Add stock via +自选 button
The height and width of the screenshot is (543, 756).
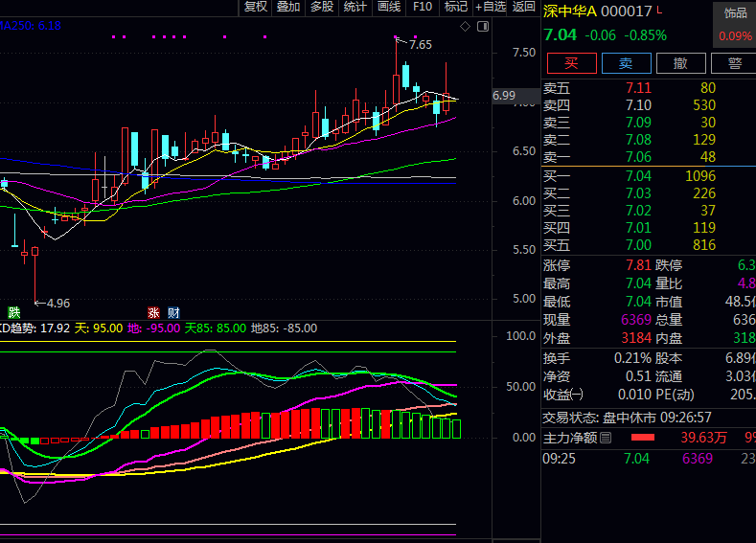click(490, 8)
